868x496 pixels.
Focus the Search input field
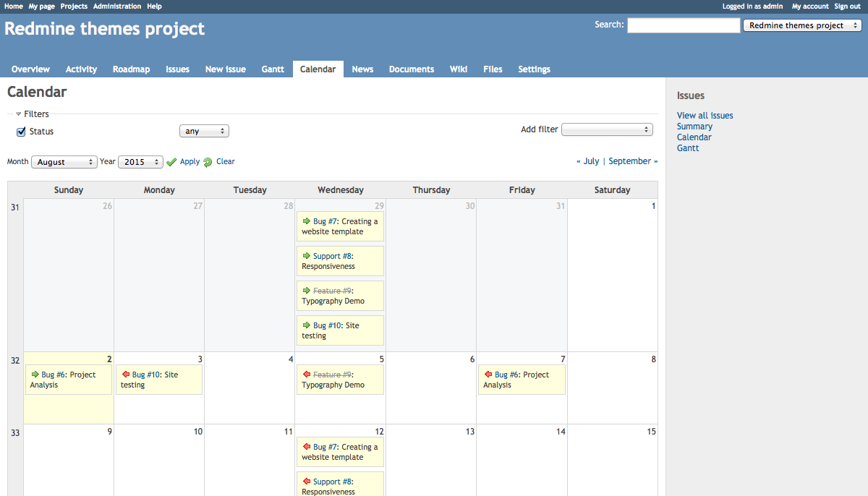[684, 25]
